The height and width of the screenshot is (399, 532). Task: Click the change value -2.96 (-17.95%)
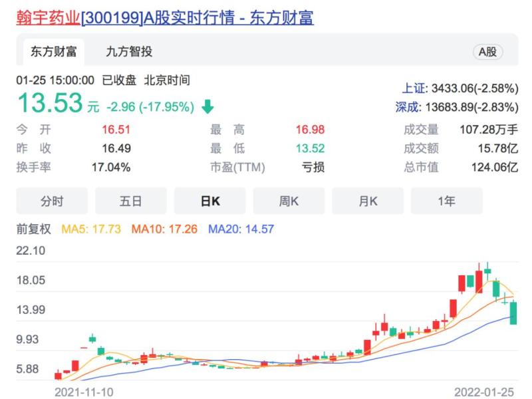tap(150, 107)
